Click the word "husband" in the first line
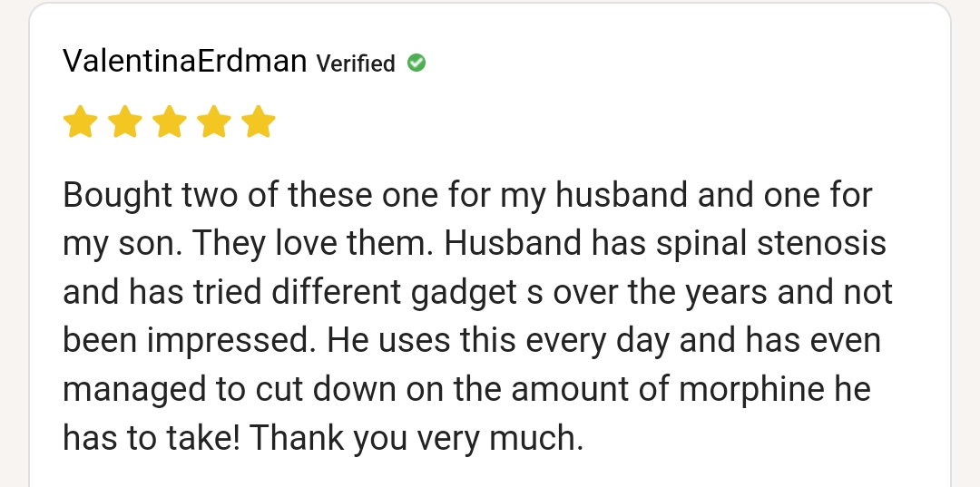The width and height of the screenshot is (980, 487). [x=620, y=195]
